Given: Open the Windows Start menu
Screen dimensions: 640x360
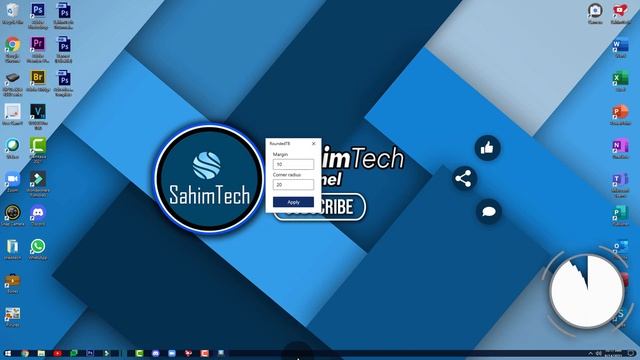Looking at the screenshot, I should pos(8,353).
